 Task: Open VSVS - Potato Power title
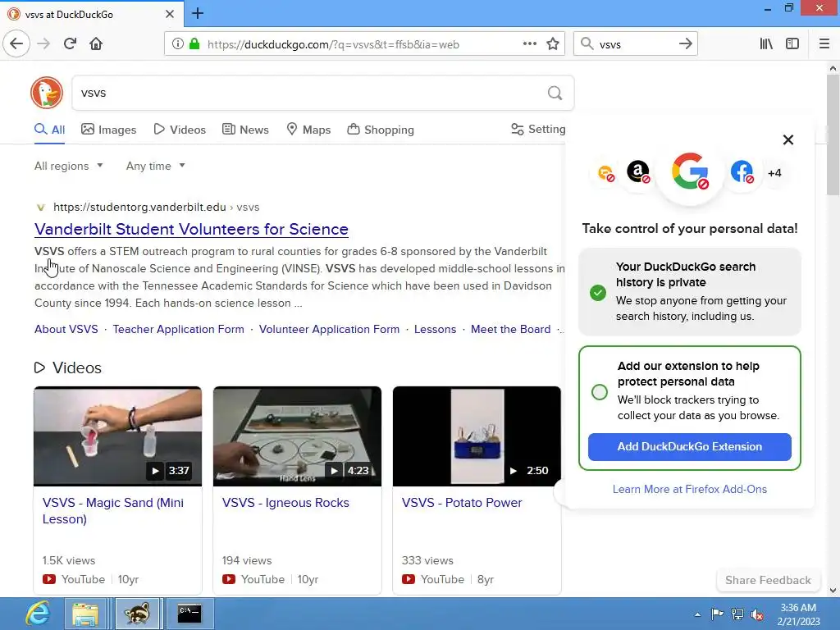click(x=462, y=503)
